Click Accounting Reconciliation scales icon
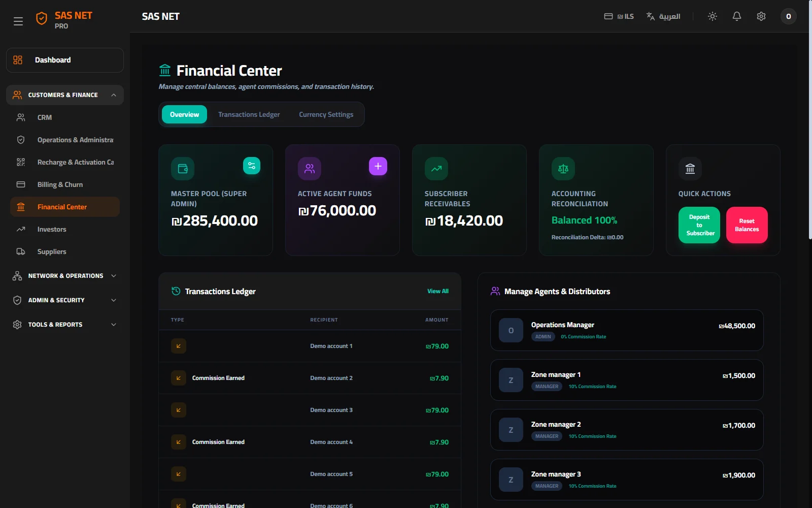This screenshot has height=508, width=812. (x=563, y=169)
